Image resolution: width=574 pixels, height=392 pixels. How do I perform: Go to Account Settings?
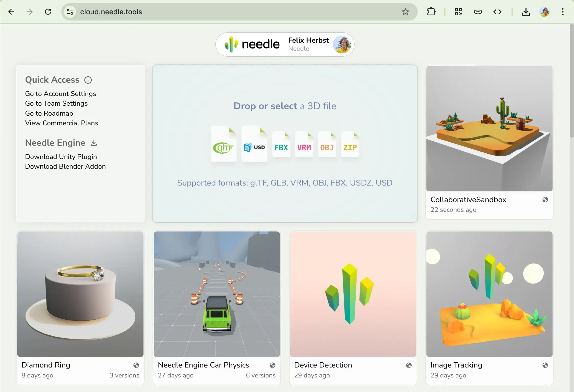(61, 94)
